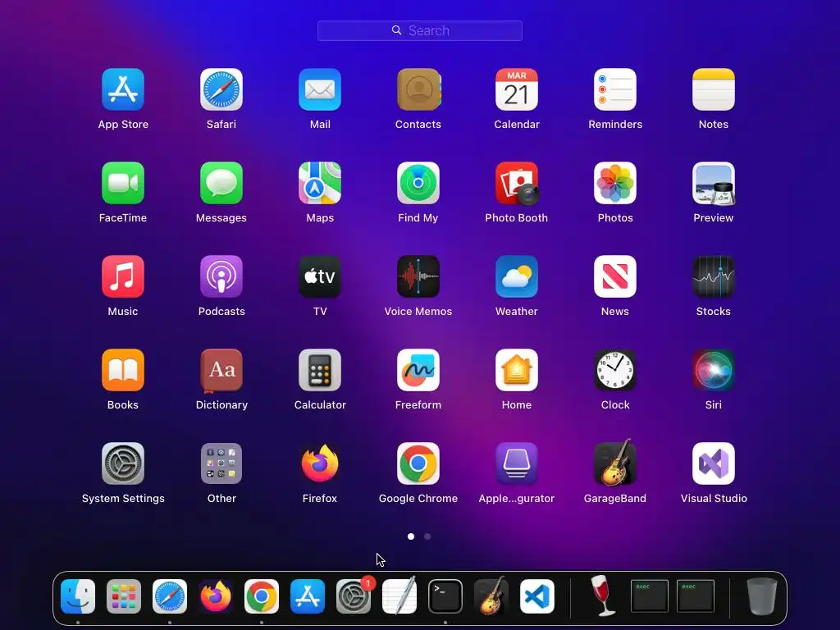Start FaceTime from Launchpad
840x630 pixels.
(123, 183)
